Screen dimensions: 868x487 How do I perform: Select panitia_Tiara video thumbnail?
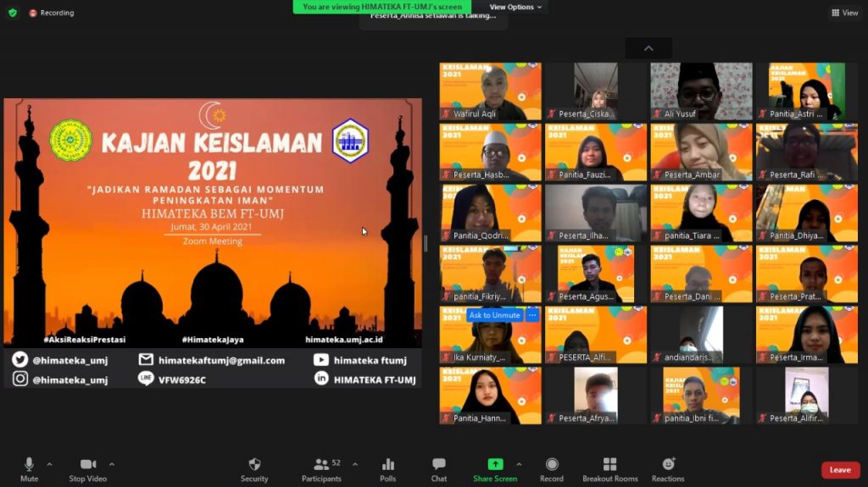[x=701, y=213]
